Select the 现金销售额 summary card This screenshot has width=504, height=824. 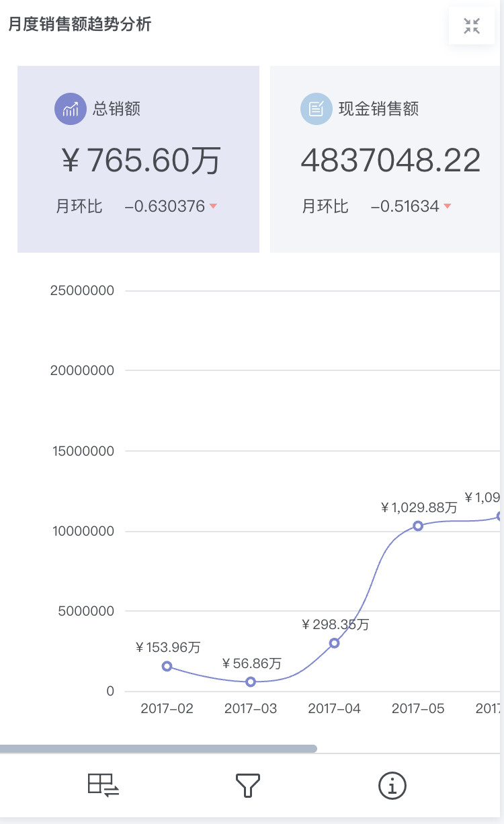click(x=386, y=159)
